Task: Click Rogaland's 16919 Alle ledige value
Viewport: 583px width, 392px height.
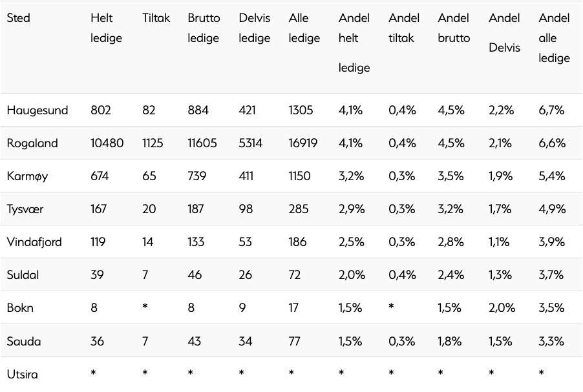Action: [302, 143]
